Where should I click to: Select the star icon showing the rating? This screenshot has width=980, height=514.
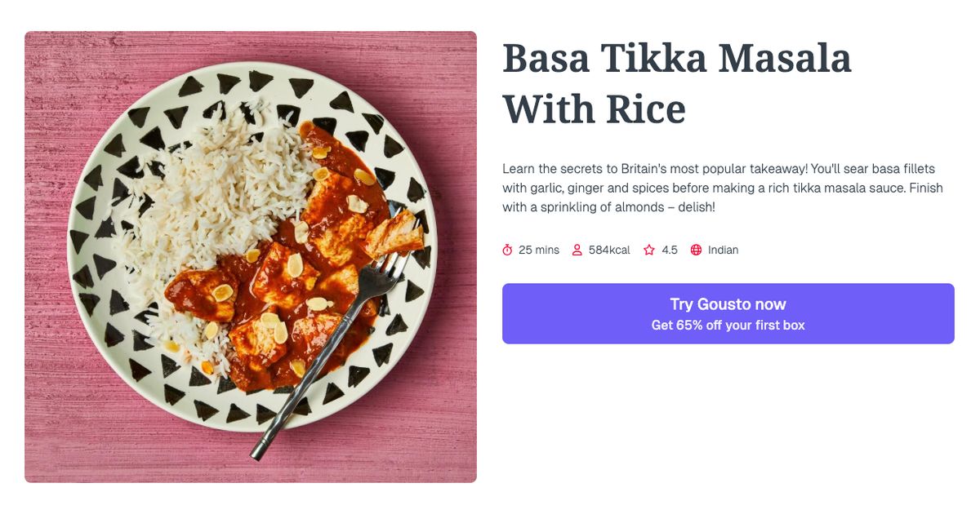(648, 250)
